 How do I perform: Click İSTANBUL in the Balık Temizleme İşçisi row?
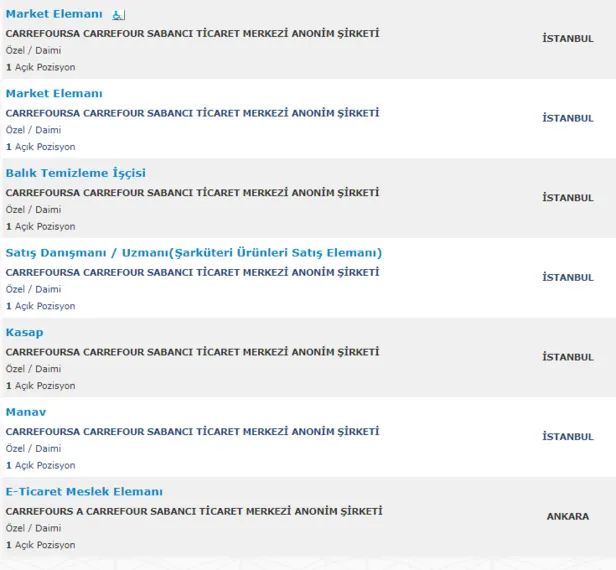click(567, 198)
